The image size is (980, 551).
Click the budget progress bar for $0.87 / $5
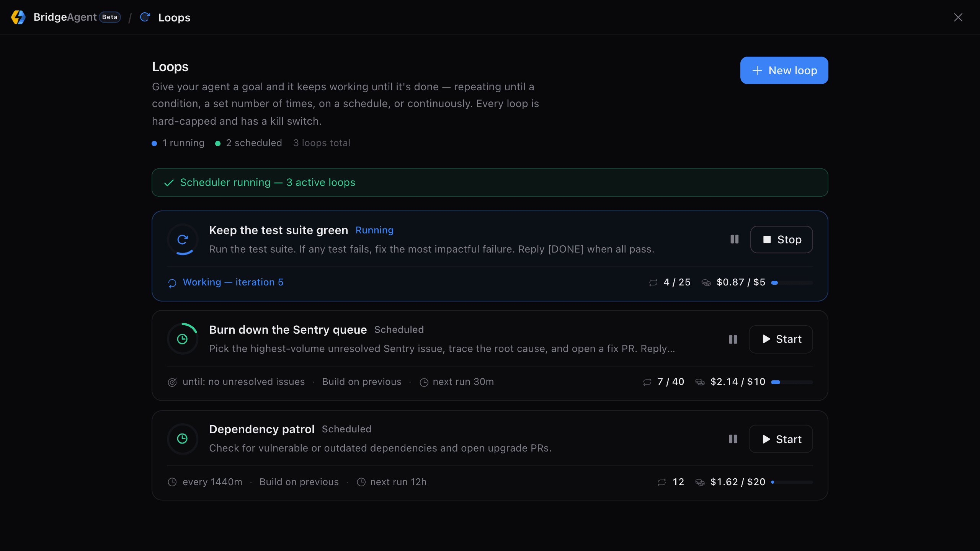792,283
